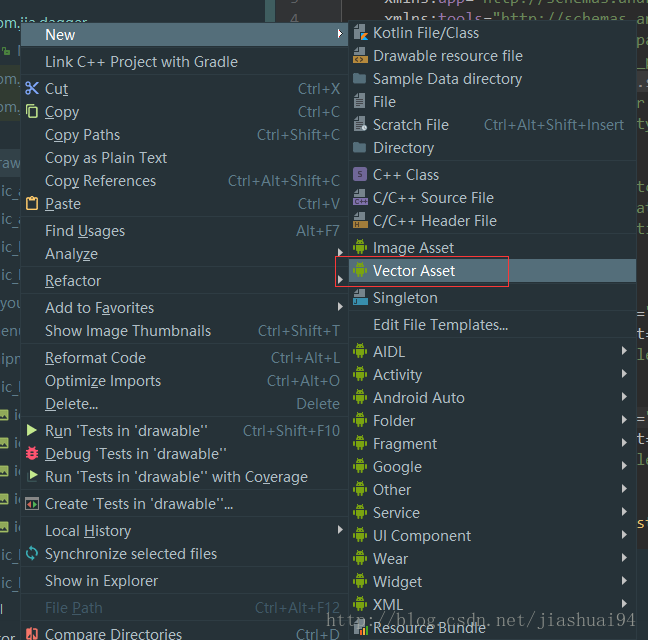Expand the Wear submenu arrow
Screen dimensions: 648x640
pos(624,558)
